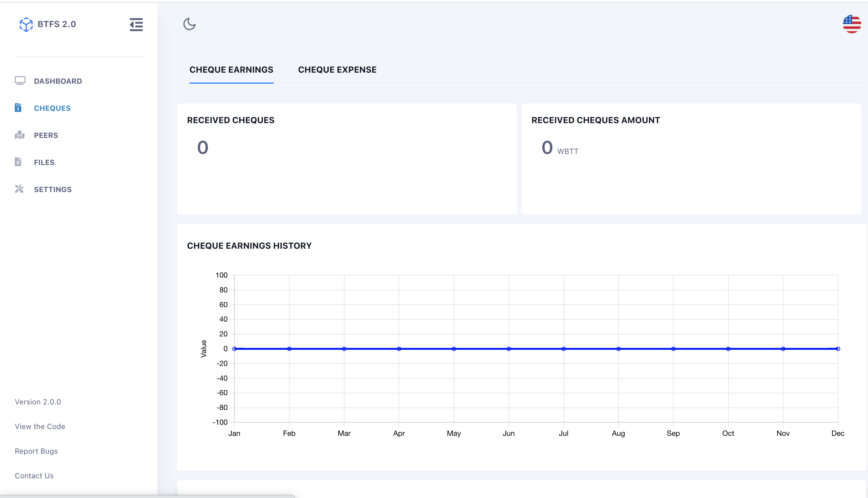868x498 pixels.
Task: Click the Dashboard monitor icon
Action: (20, 81)
